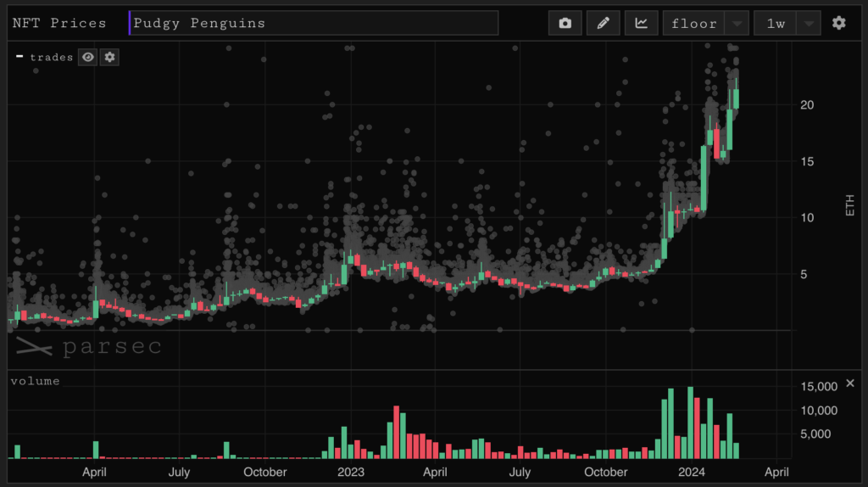Open the line chart indicators icon
Screen dimensions: 868x487
coord(641,23)
